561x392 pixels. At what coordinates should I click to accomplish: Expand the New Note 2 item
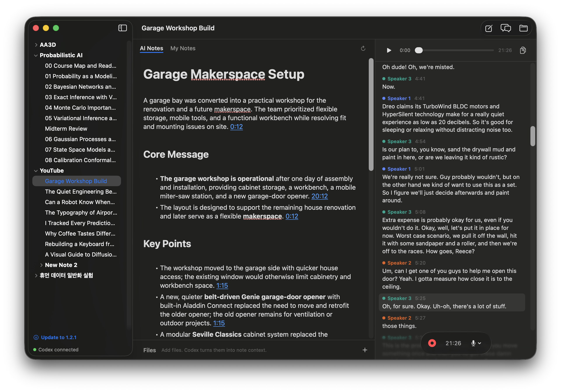pos(41,265)
